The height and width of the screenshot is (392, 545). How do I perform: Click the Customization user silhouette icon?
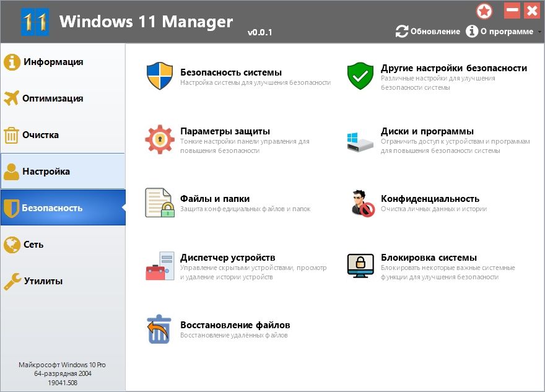point(12,172)
